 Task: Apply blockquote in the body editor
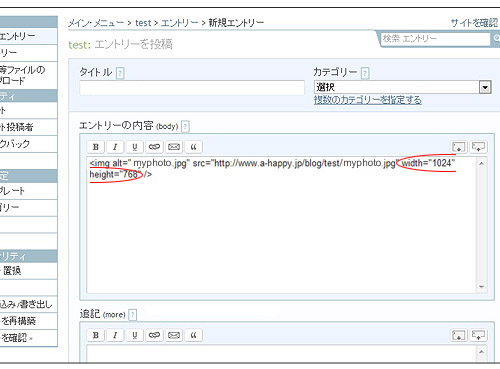coord(193,147)
